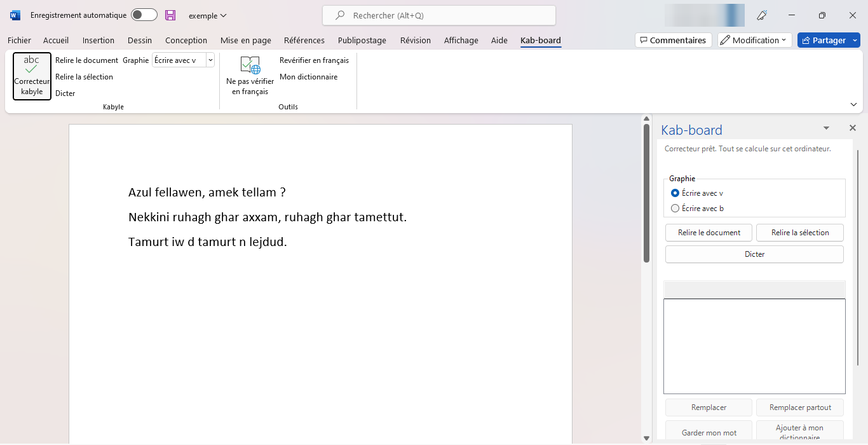Click the Commentaires button
Screen dimensions: 868x445
pyautogui.click(x=674, y=40)
